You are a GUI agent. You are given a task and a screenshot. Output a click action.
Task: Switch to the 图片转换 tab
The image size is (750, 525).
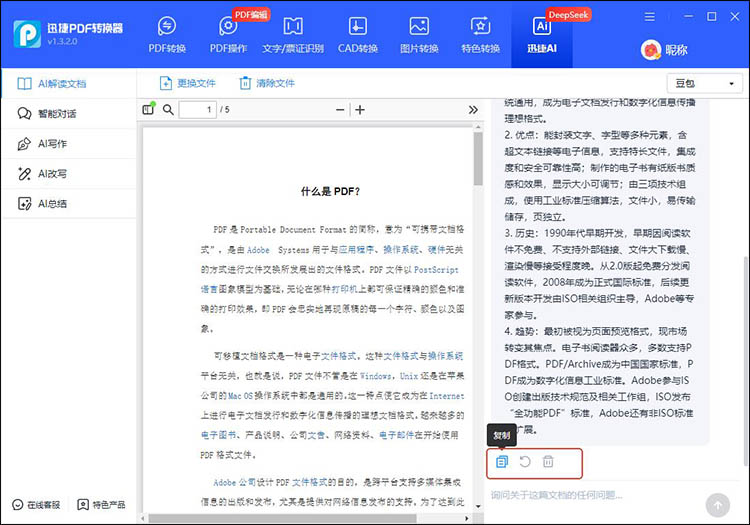coord(419,34)
